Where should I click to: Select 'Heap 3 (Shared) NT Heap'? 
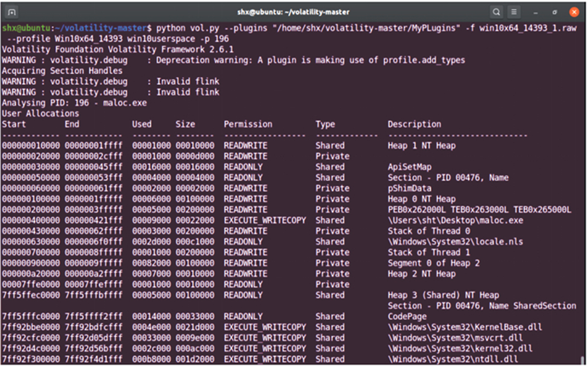pos(443,295)
